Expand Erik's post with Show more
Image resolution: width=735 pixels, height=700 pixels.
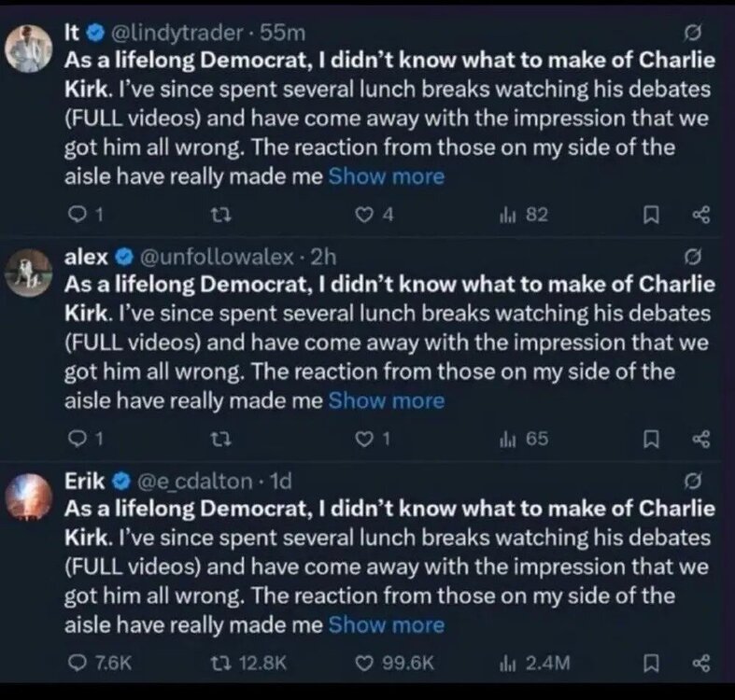(x=386, y=624)
